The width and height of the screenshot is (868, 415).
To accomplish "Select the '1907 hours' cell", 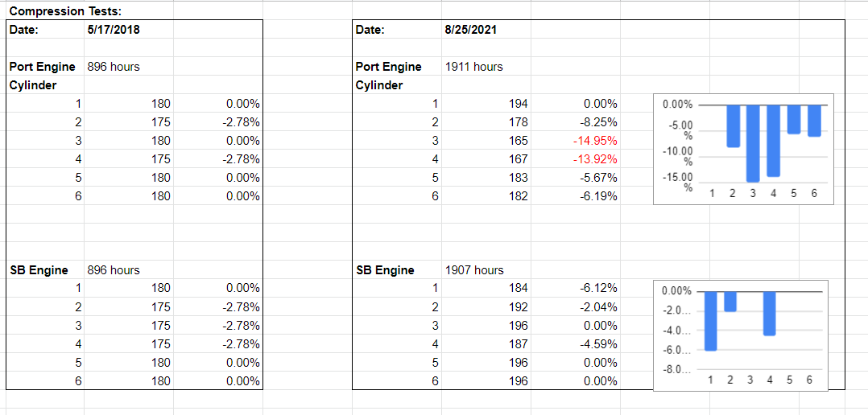I will tap(473, 270).
